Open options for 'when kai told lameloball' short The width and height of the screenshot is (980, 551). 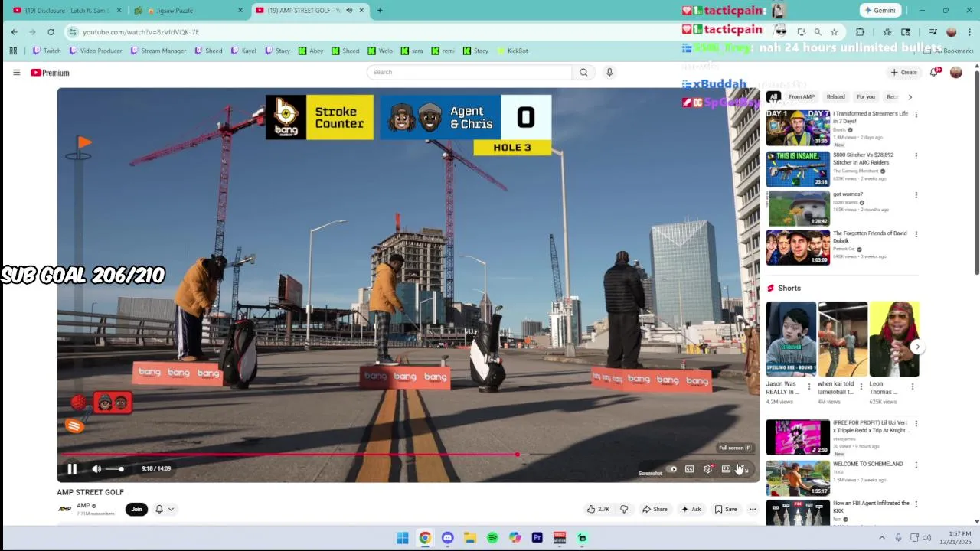click(861, 386)
